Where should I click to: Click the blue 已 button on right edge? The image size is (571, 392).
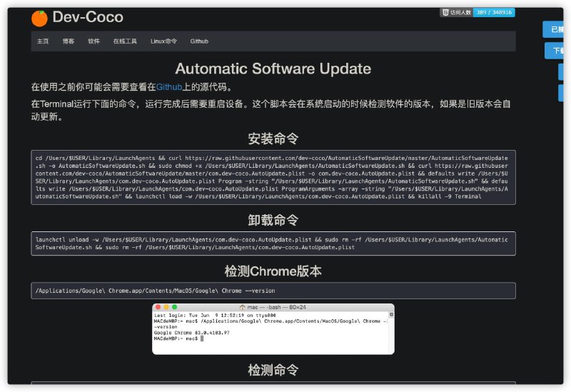click(x=553, y=29)
